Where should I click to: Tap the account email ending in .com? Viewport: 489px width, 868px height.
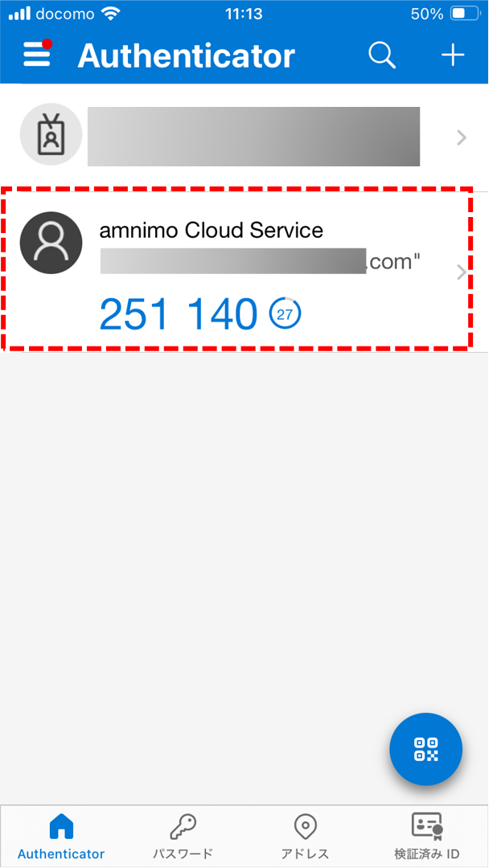coord(259,261)
